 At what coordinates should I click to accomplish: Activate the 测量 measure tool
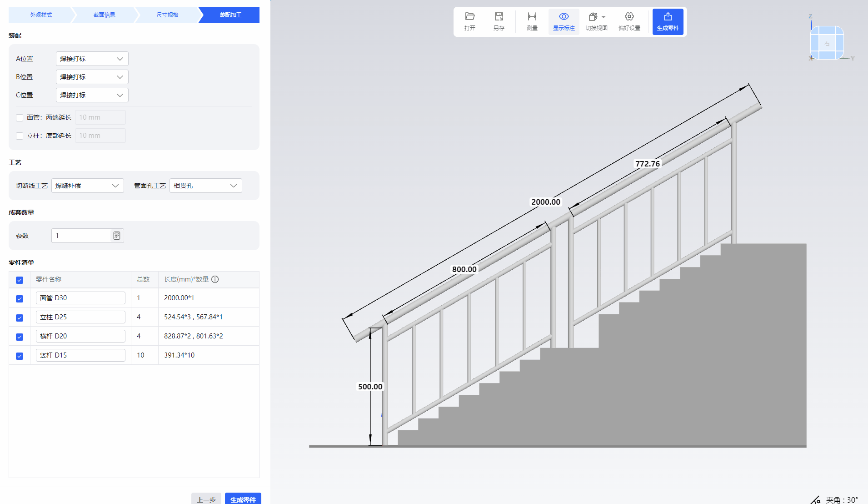532,21
